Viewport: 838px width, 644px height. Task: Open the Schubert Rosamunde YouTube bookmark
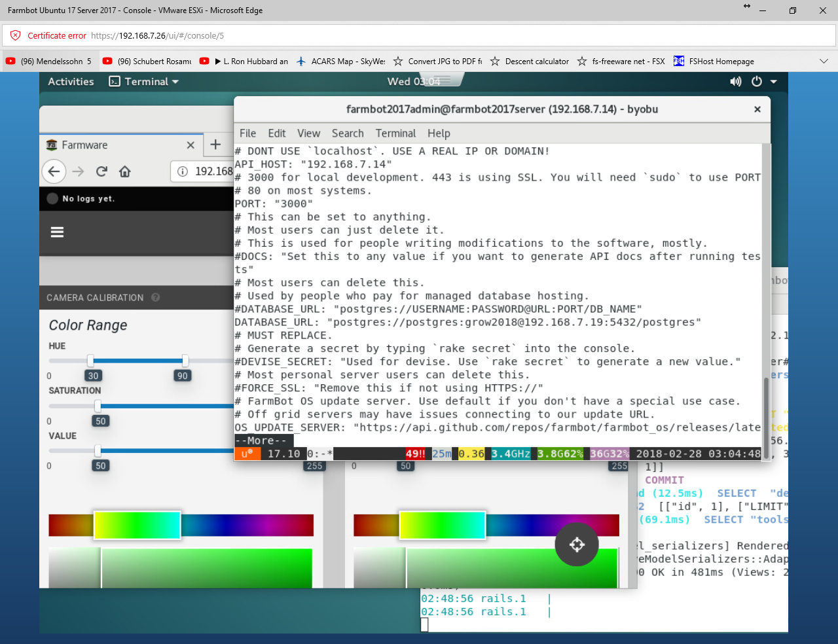click(147, 61)
